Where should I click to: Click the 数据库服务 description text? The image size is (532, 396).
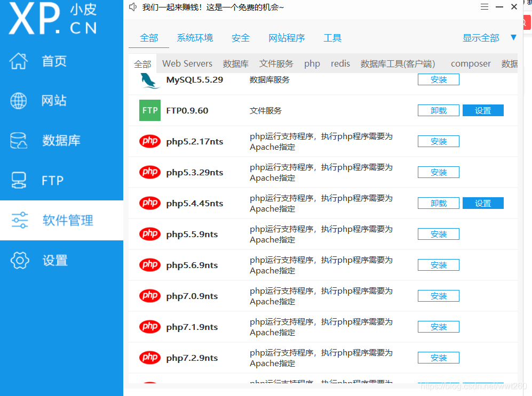(x=269, y=80)
